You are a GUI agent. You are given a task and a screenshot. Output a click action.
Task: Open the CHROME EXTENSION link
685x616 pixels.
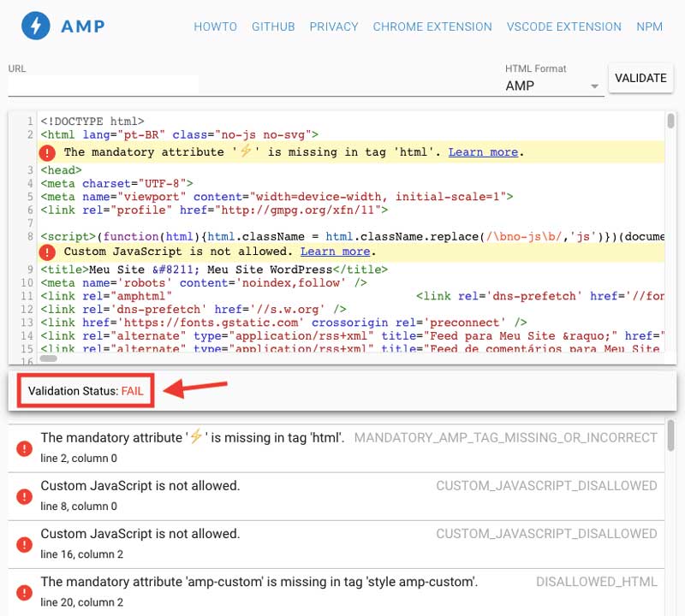(x=432, y=27)
